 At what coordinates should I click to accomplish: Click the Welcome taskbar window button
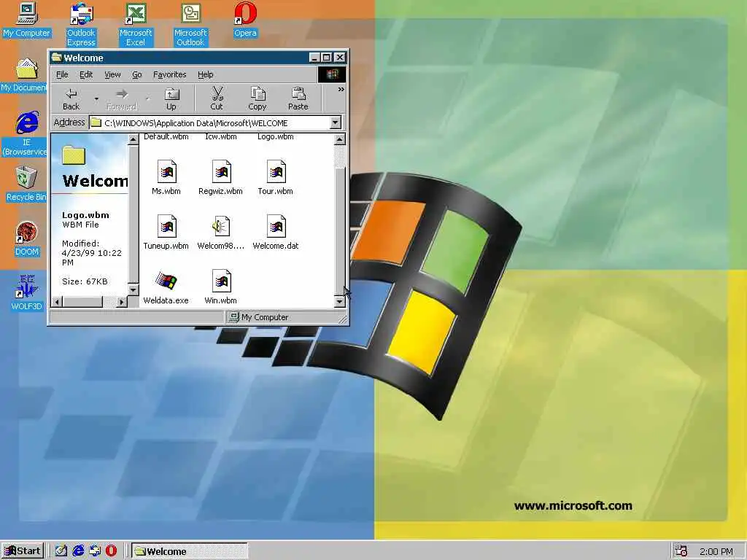(190, 551)
